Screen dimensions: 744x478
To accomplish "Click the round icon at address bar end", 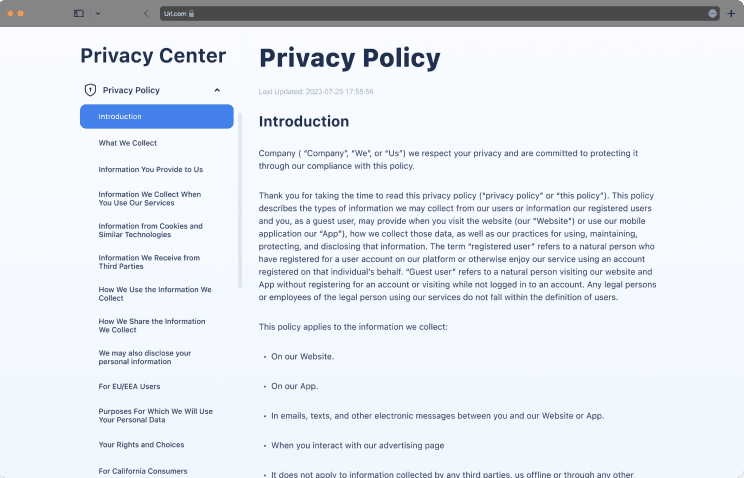I will pyautogui.click(x=712, y=13).
